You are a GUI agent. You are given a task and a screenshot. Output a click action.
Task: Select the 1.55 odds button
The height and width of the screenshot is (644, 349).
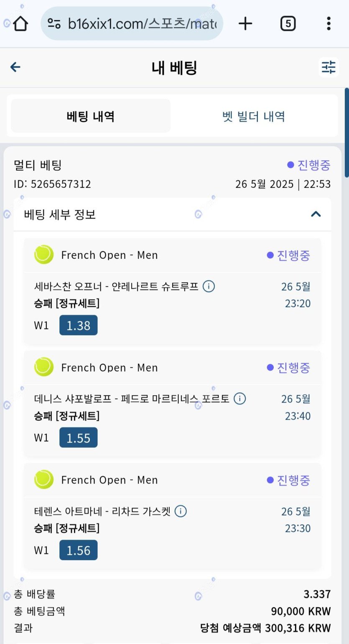pos(78,438)
